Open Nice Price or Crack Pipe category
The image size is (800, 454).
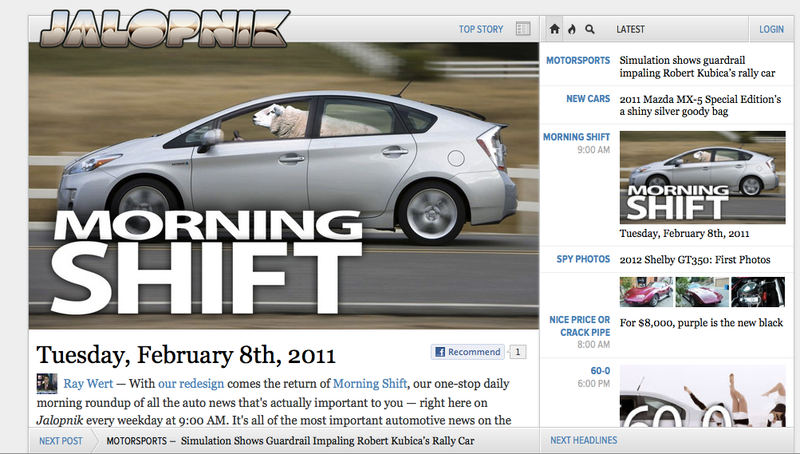tap(580, 326)
